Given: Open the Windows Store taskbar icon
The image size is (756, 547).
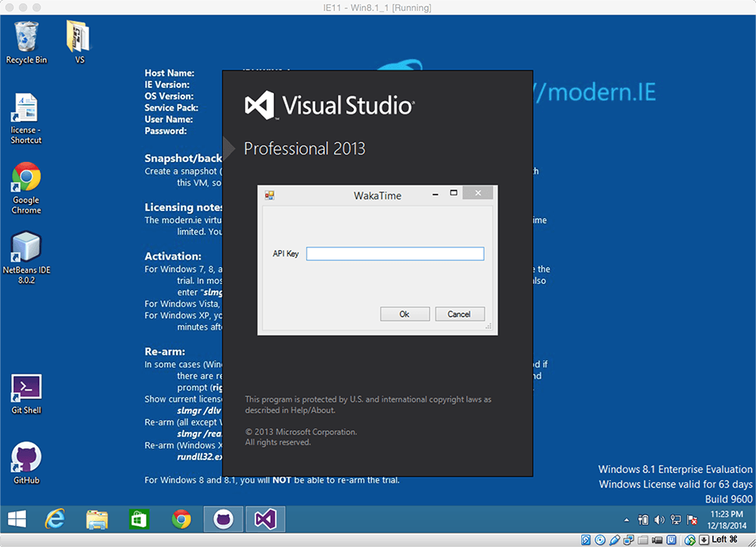Looking at the screenshot, I should coord(139,519).
